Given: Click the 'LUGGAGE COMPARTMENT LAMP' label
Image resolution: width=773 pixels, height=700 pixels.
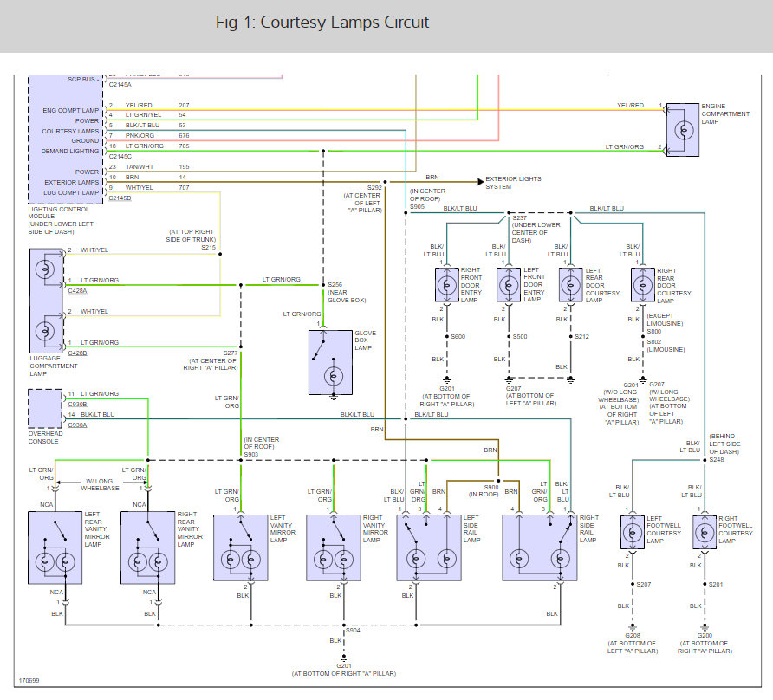Looking at the screenshot, I should pos(53,366).
